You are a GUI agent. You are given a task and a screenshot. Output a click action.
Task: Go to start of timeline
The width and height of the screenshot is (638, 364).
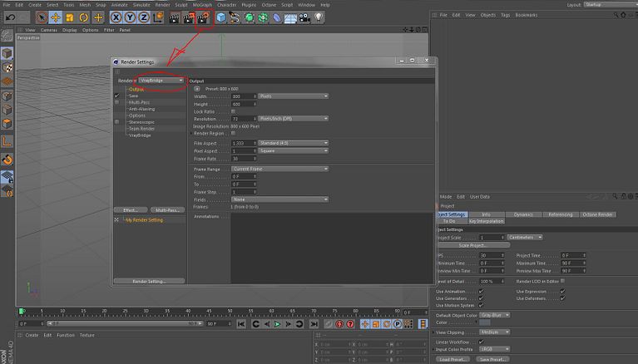(x=241, y=324)
